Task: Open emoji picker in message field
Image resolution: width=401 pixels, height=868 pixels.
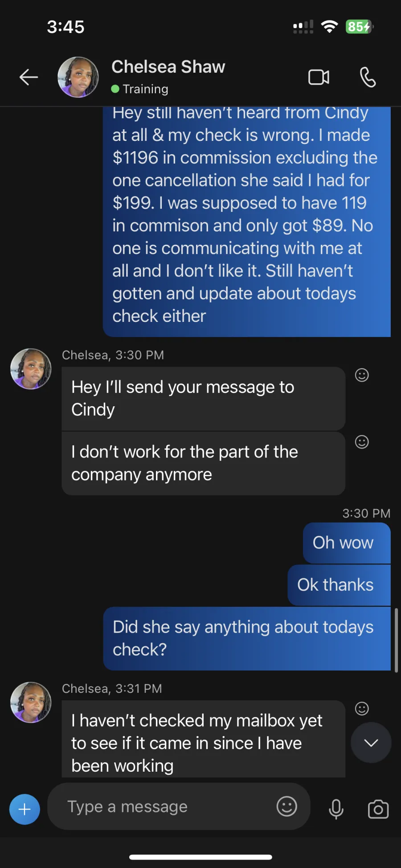Action: [286, 806]
